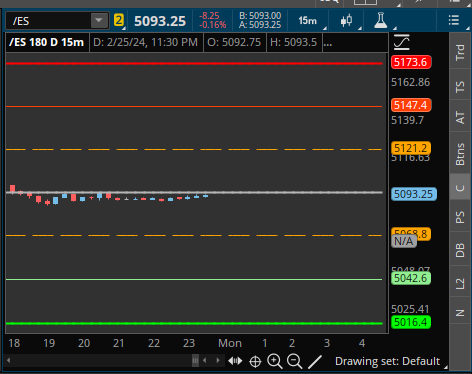The image size is (472, 374).
Task: Open the DB sidebar tab
Action: coord(460,250)
